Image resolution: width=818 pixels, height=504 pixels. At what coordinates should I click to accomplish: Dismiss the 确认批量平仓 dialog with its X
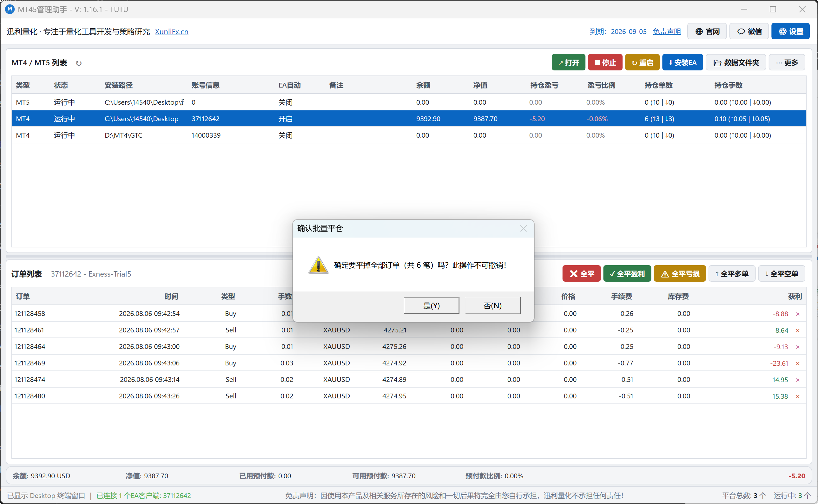point(523,228)
